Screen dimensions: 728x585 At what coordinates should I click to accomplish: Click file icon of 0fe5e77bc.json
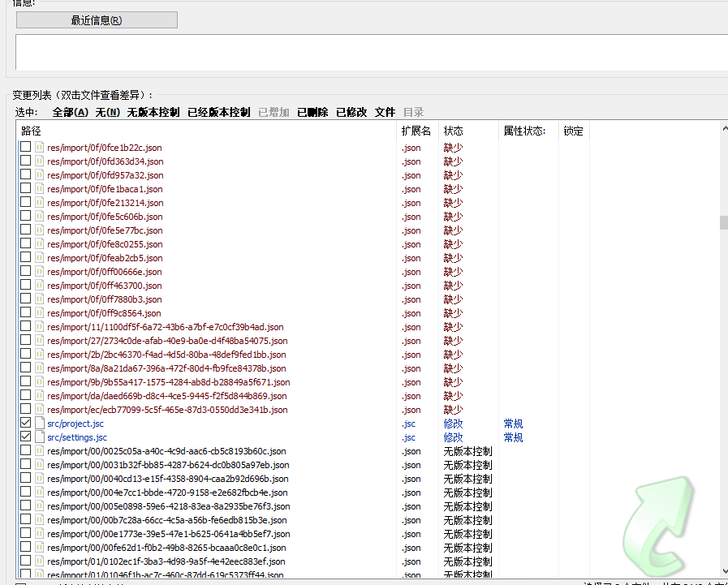click(x=40, y=230)
